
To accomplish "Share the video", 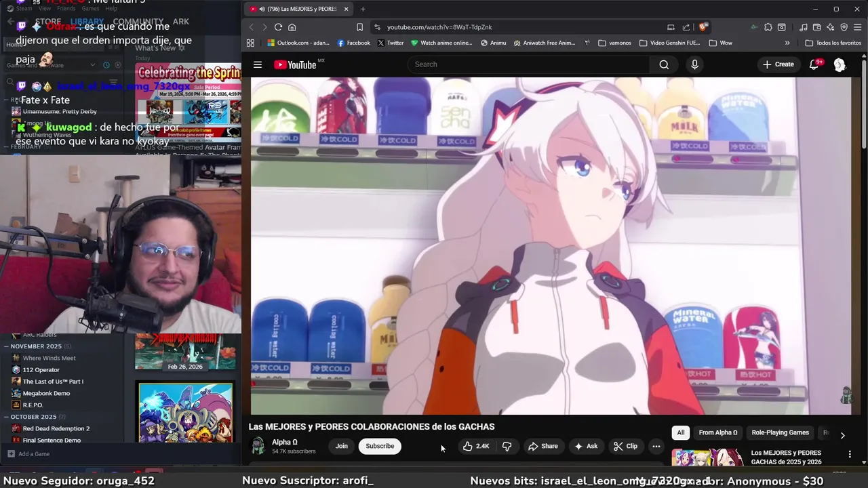I will (542, 446).
